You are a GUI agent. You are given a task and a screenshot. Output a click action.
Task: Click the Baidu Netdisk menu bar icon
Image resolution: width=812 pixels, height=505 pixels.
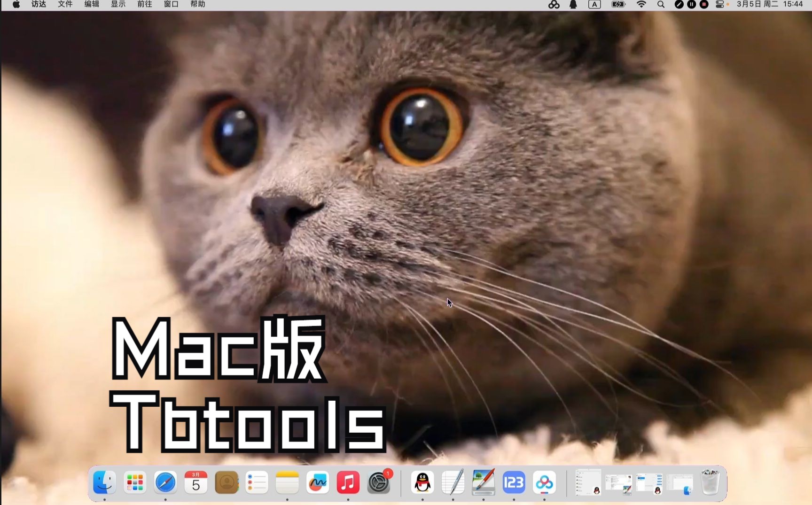click(554, 4)
